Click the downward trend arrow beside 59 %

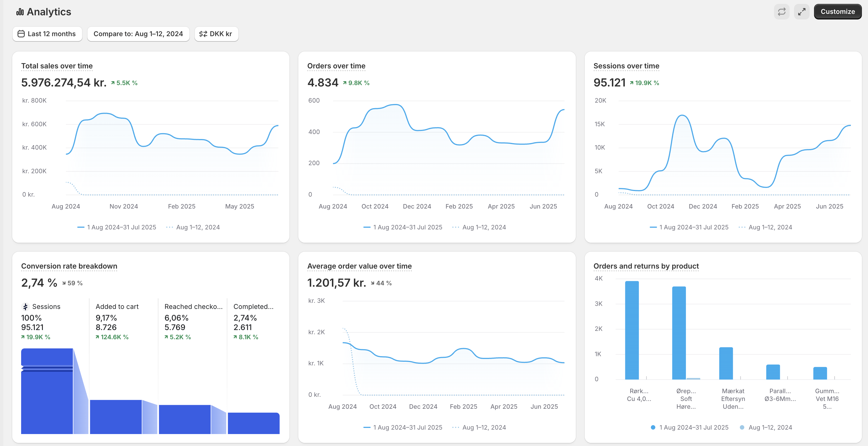coord(64,283)
